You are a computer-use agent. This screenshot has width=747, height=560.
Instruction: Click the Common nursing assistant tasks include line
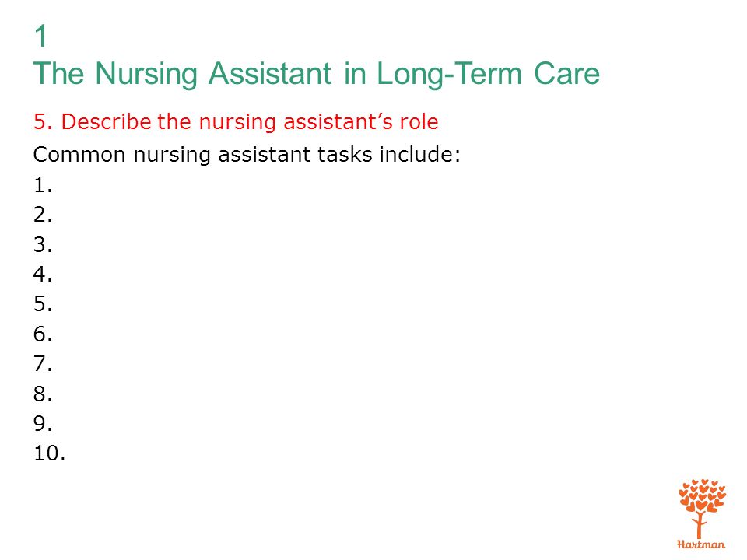(x=247, y=155)
